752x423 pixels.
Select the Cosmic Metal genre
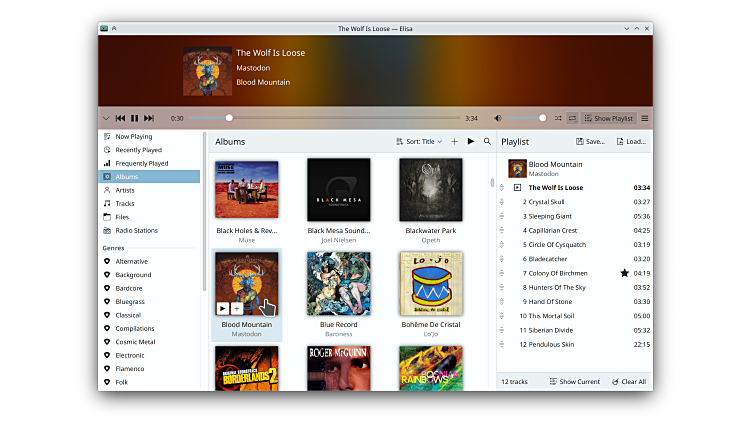135,342
